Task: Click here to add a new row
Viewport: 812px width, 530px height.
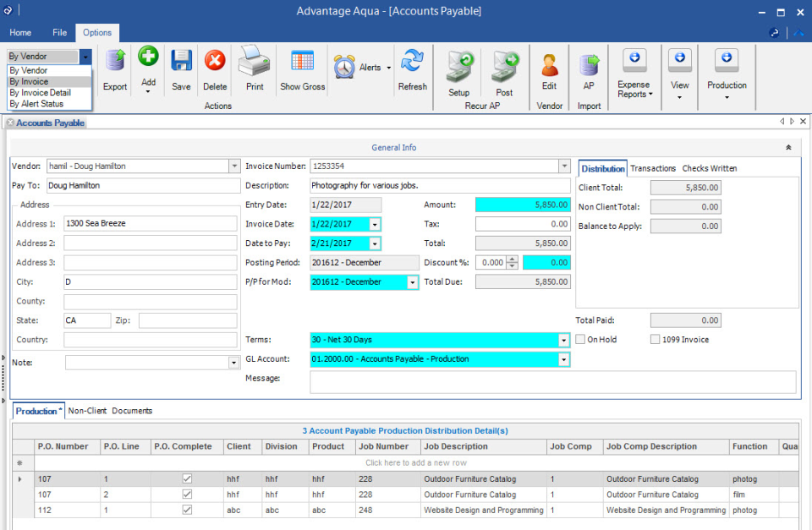Action: pos(415,463)
